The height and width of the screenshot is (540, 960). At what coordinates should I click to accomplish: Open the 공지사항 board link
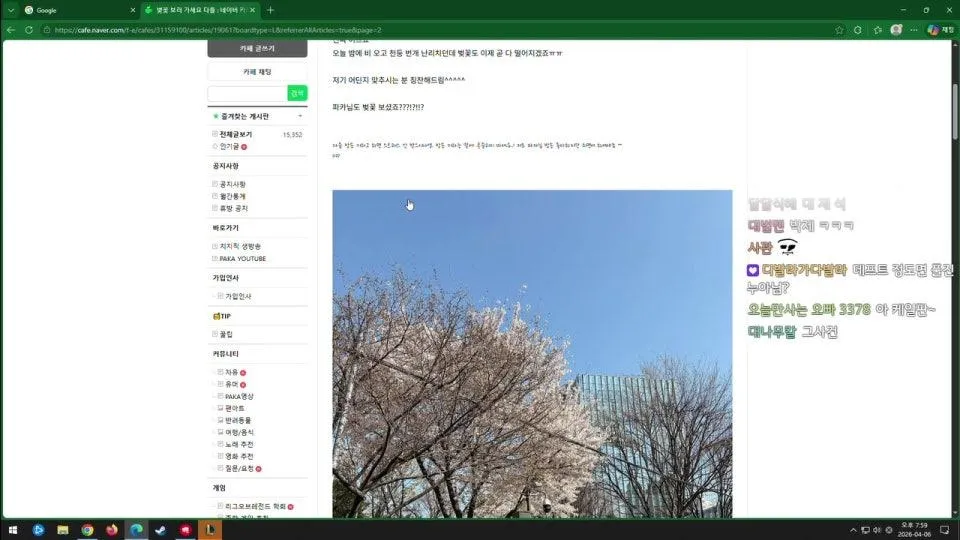click(x=233, y=184)
